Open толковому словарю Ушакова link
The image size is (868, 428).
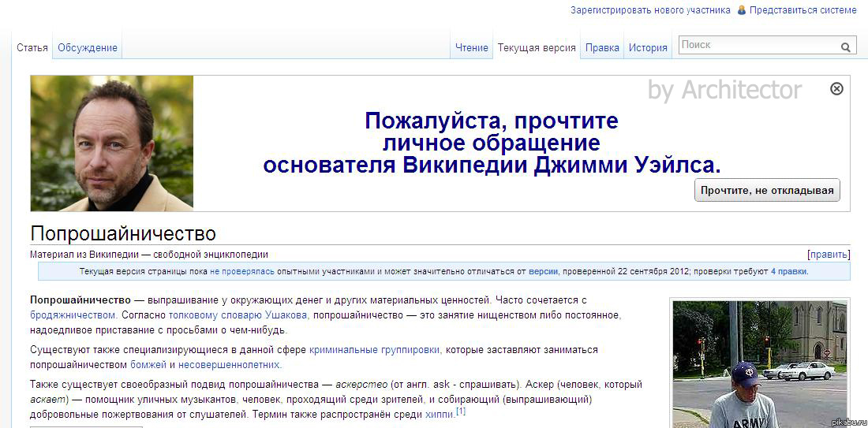(237, 315)
